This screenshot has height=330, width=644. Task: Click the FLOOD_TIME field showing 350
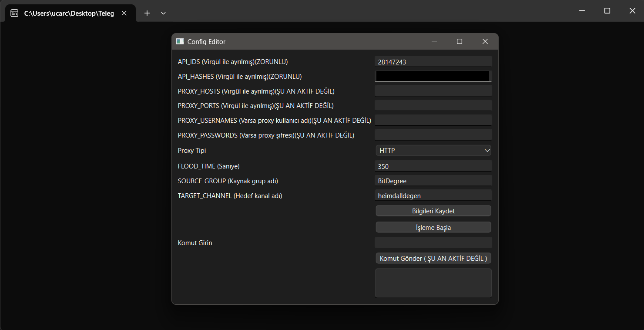(433, 166)
